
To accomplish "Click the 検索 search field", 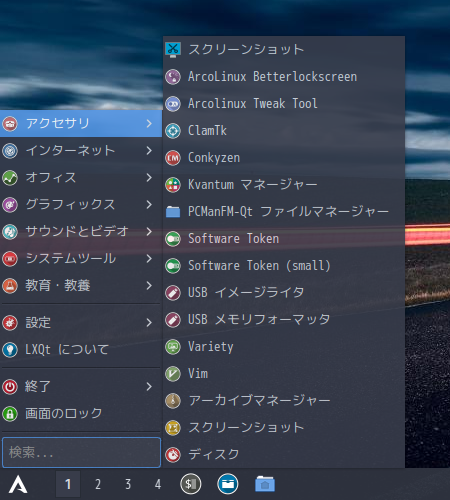I will point(81,452).
